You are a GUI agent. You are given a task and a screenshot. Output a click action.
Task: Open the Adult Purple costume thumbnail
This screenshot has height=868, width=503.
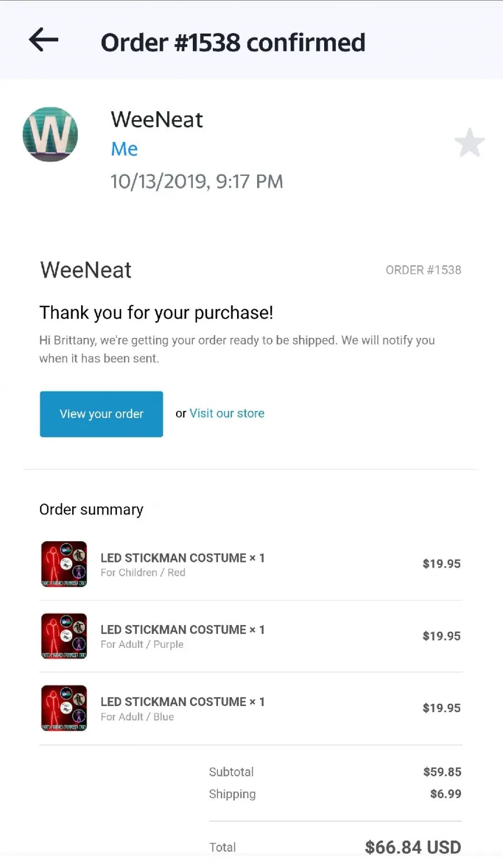(x=64, y=636)
